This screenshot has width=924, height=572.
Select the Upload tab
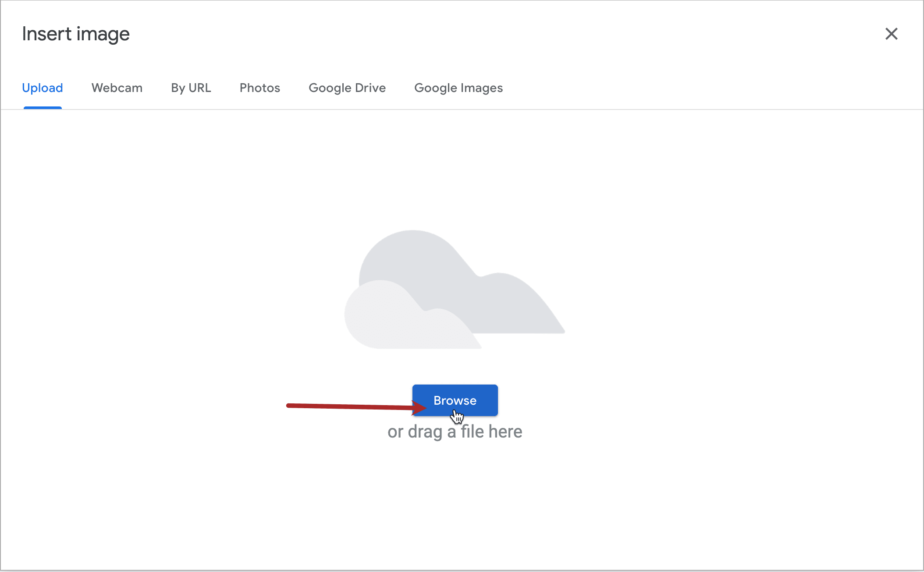pos(43,88)
